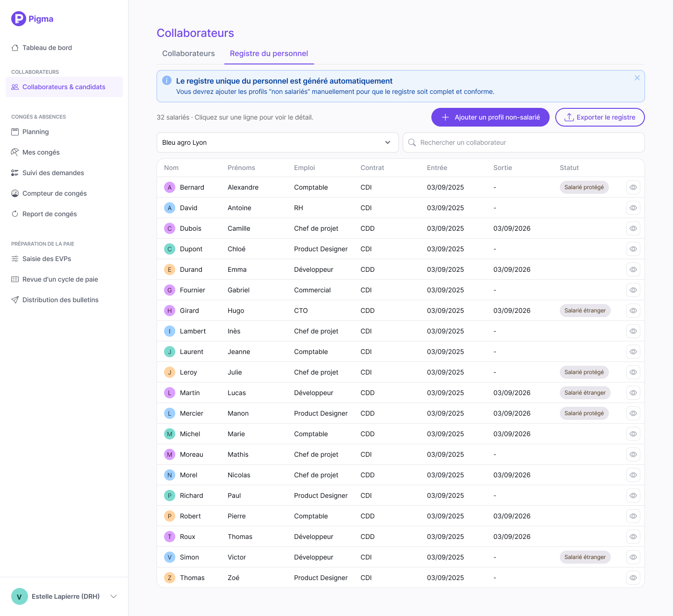The height and width of the screenshot is (616, 673).
Task: Click eye icon on Girard Hugo row
Action: [x=633, y=311]
